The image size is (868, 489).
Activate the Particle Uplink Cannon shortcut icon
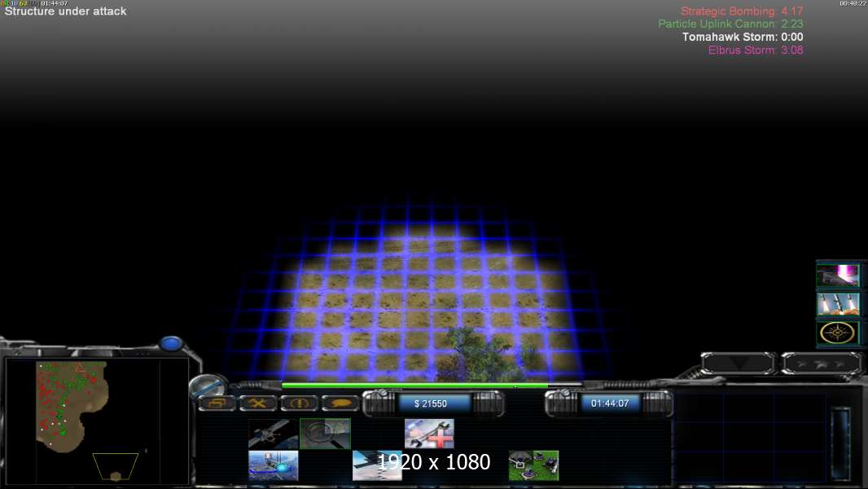pos(838,275)
